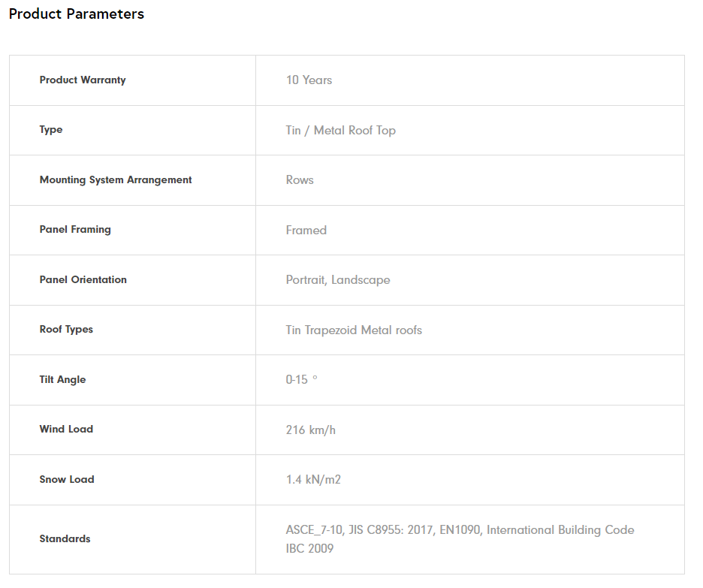Click the 216 km/h value
The height and width of the screenshot is (588, 703).
pyautogui.click(x=311, y=430)
